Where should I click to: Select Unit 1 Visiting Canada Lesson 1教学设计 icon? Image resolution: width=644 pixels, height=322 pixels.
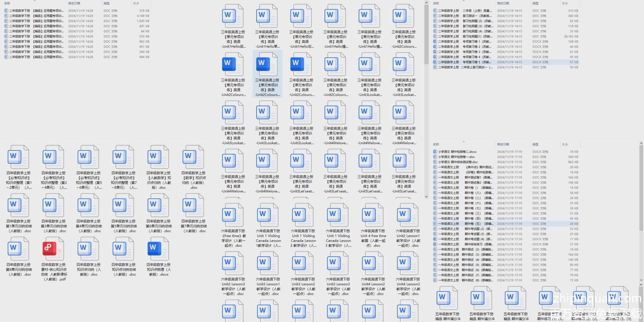point(268,215)
